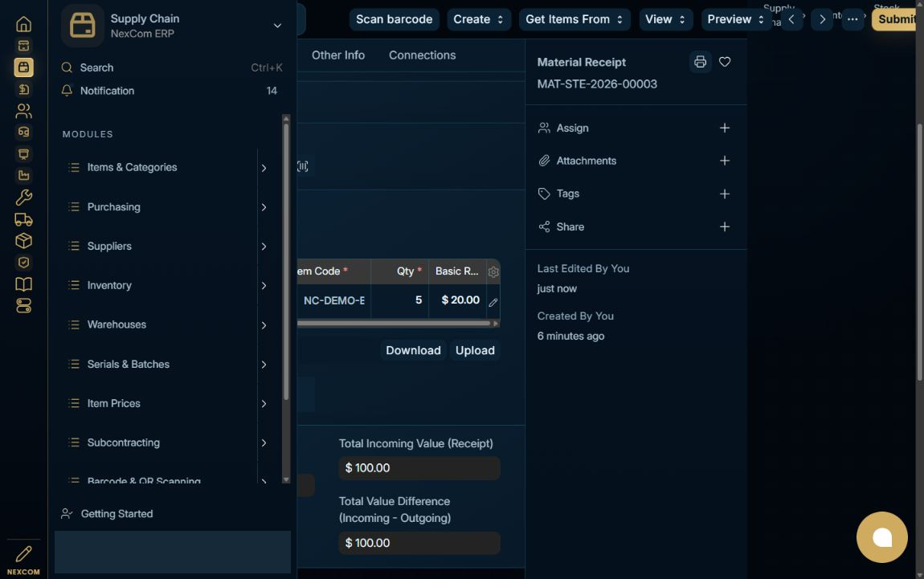Image resolution: width=924 pixels, height=579 pixels.
Task: Click the Qty column header
Action: coord(399,271)
